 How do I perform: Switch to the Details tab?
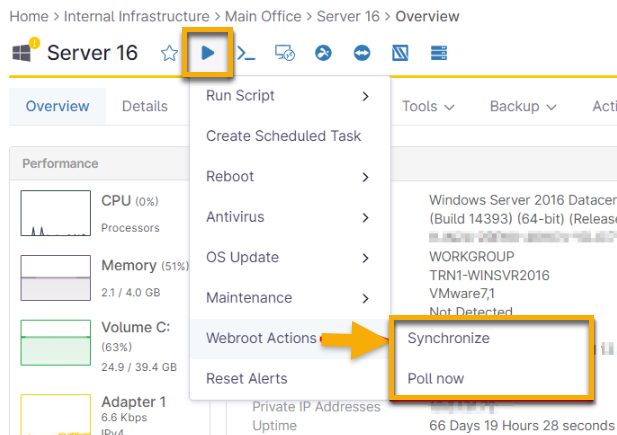[144, 106]
